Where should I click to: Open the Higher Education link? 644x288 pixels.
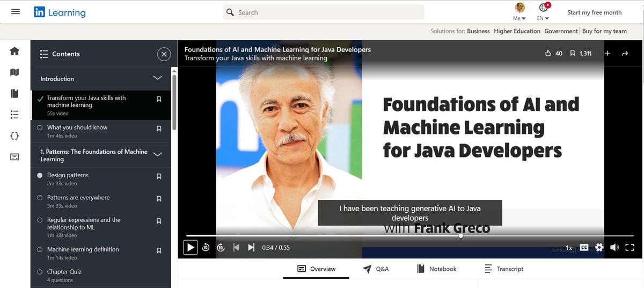[x=517, y=31]
